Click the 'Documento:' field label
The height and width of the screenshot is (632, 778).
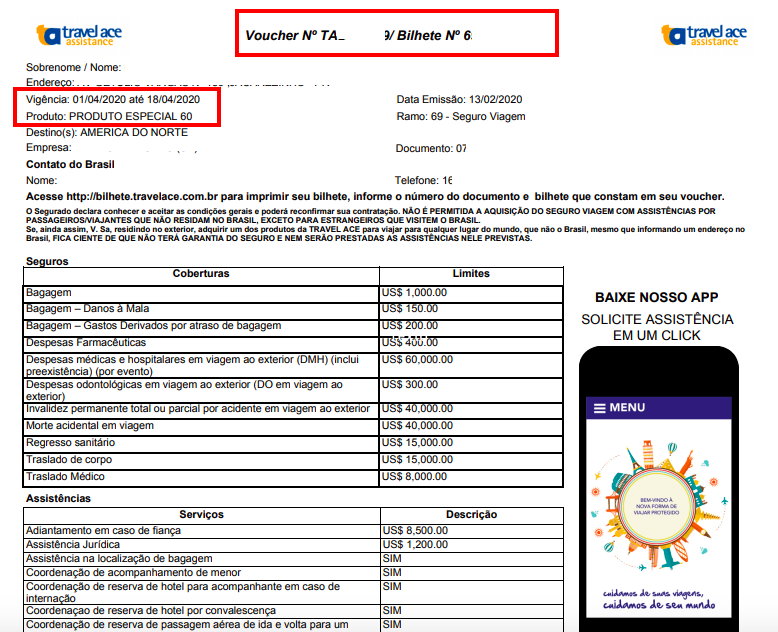tap(424, 148)
